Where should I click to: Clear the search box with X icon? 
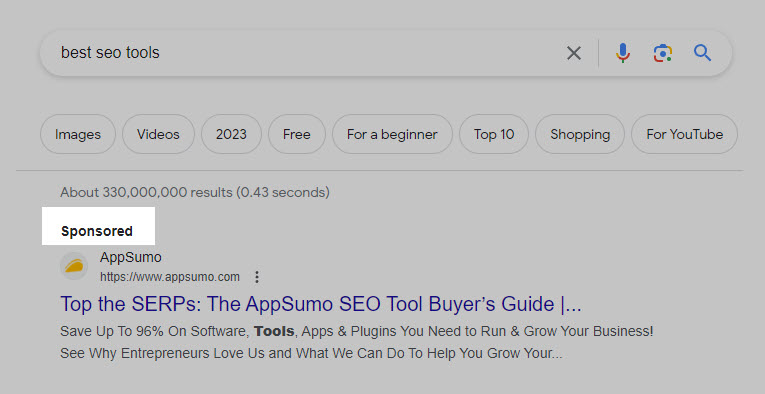pos(574,53)
